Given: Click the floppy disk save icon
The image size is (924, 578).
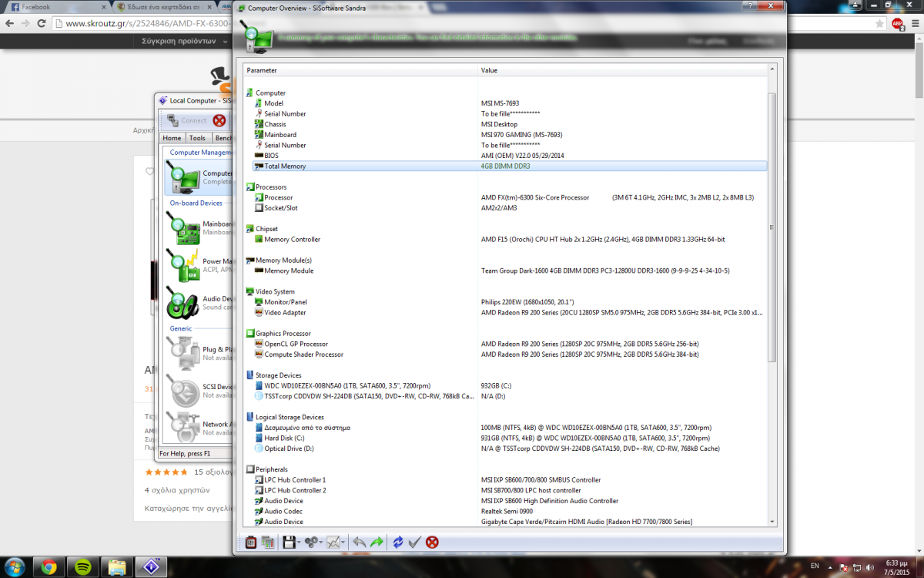Looking at the screenshot, I should pos(289,543).
